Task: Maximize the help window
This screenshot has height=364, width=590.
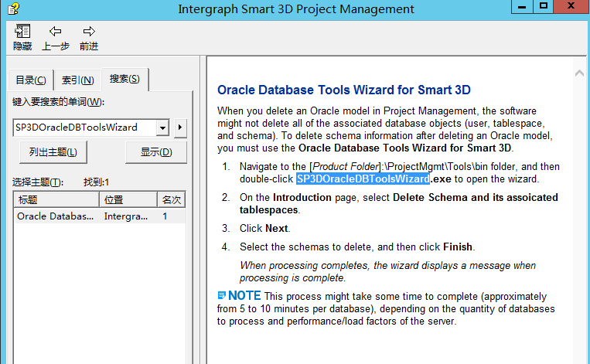Action: pos(544,6)
